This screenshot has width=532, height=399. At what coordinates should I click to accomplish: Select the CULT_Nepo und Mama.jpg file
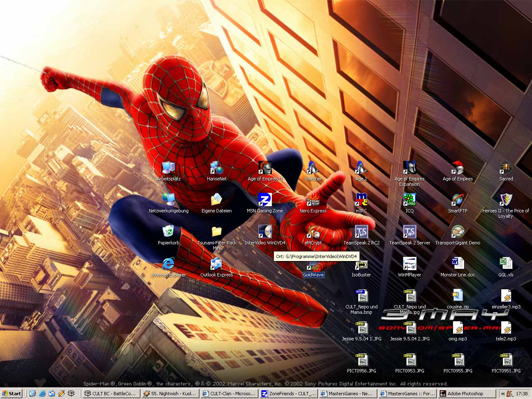[x=410, y=302]
